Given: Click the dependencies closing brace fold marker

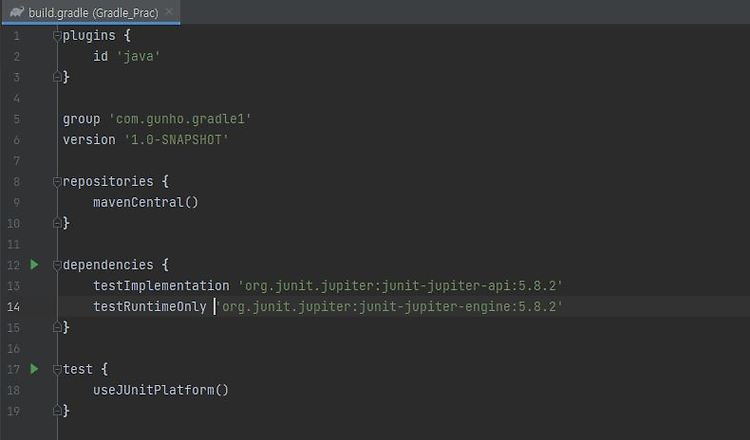Looking at the screenshot, I should [57, 327].
